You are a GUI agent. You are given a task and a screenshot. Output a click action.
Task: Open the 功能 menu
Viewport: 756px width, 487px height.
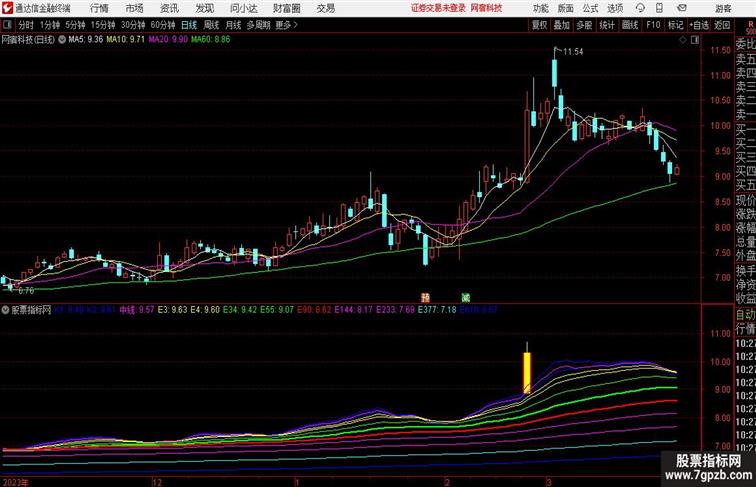540,8
